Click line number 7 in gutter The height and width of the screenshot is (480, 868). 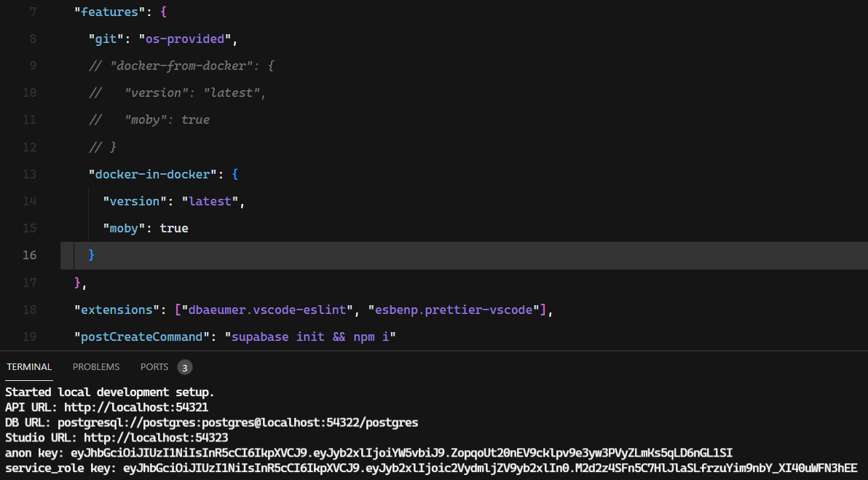(33, 12)
